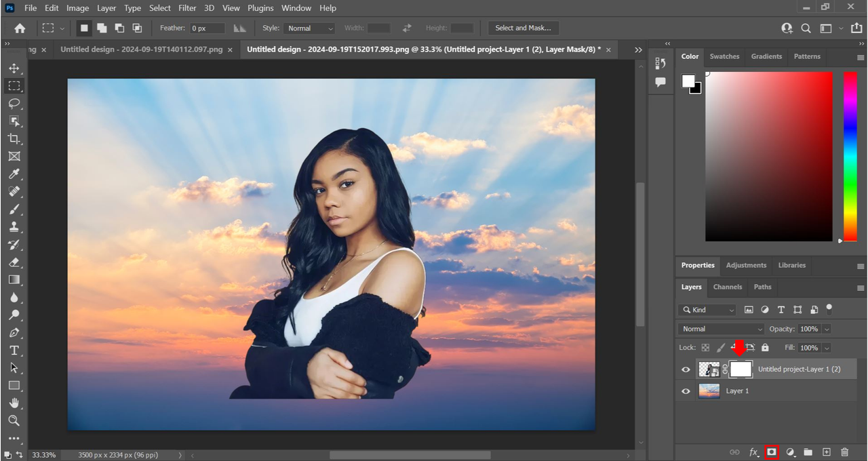Screen dimensions: 868x461
Task: Select the Blur tool
Action: (x=14, y=298)
